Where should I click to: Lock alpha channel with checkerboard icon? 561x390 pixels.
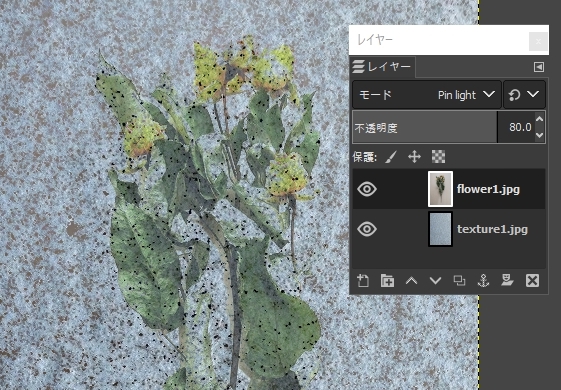point(438,157)
